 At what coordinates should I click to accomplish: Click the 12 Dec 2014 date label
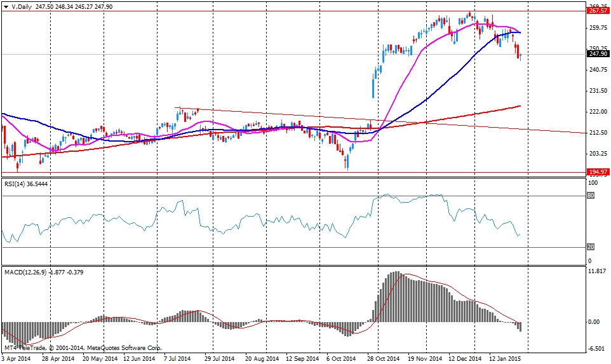(x=465, y=358)
